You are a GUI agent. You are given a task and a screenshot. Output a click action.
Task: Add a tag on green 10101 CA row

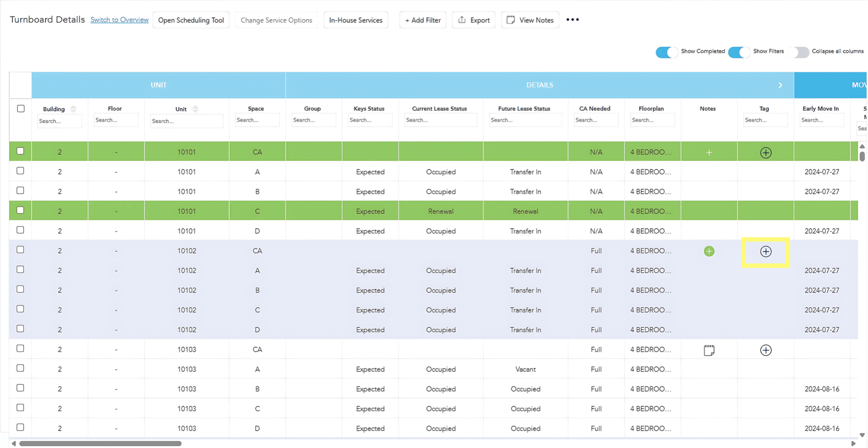(x=765, y=153)
